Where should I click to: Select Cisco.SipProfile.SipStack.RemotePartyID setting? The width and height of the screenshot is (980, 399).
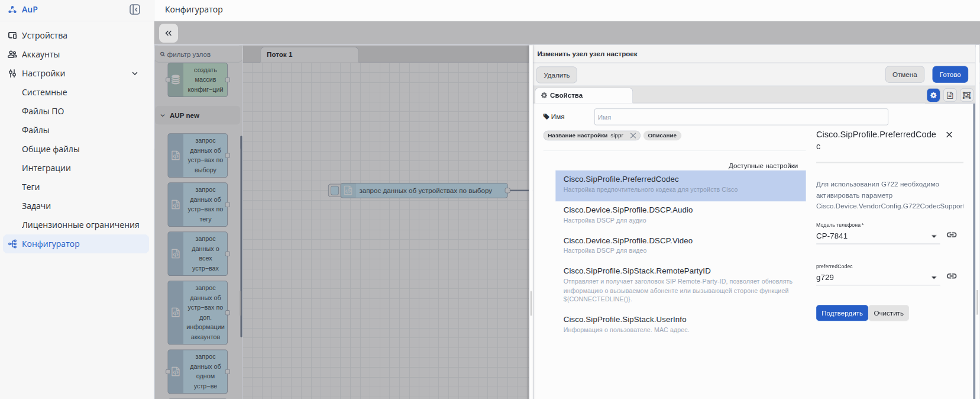click(x=680, y=285)
